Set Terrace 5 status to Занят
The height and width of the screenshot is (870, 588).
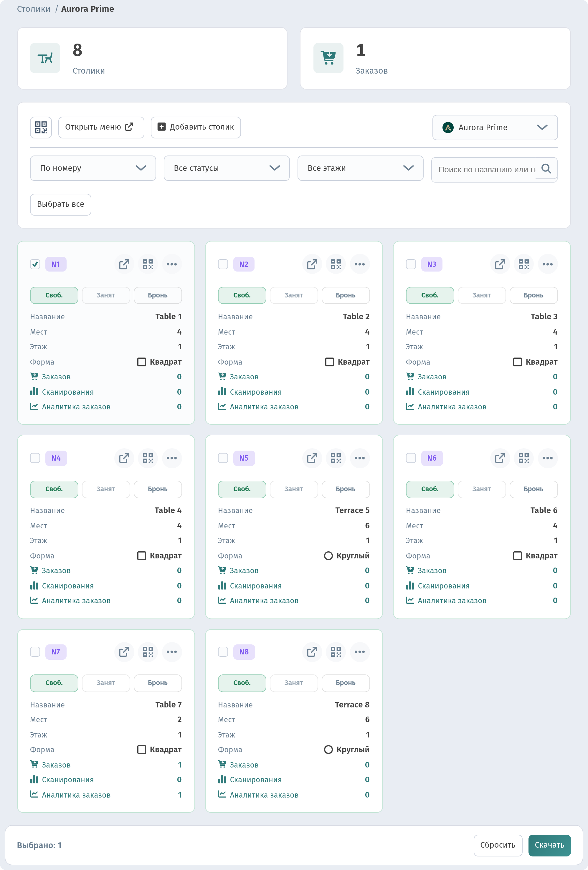pyautogui.click(x=294, y=489)
